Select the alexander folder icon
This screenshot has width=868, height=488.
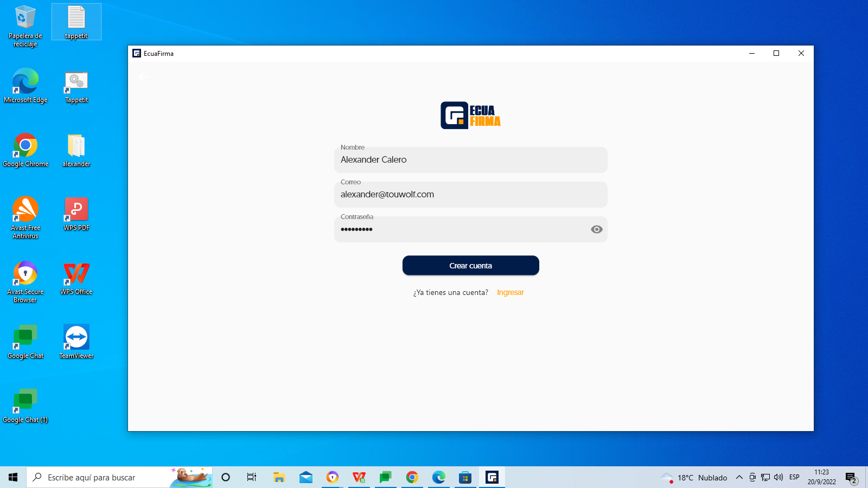pos(76,150)
